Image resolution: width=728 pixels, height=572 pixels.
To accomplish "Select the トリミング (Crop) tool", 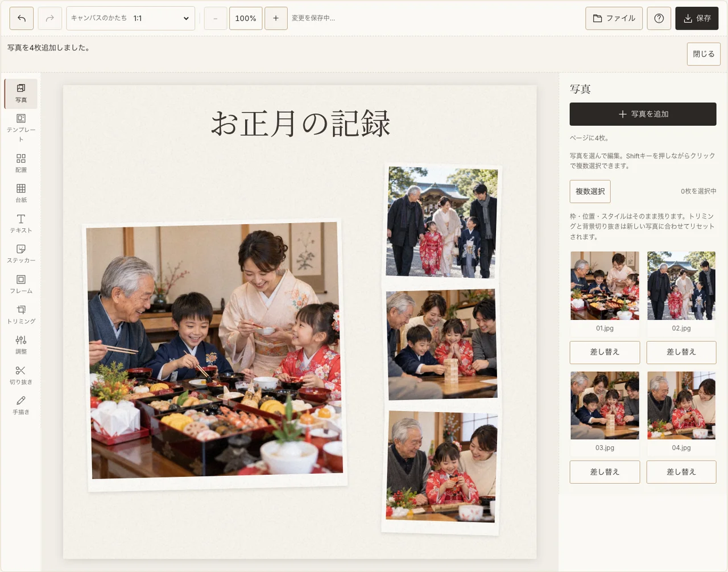I will (x=21, y=314).
